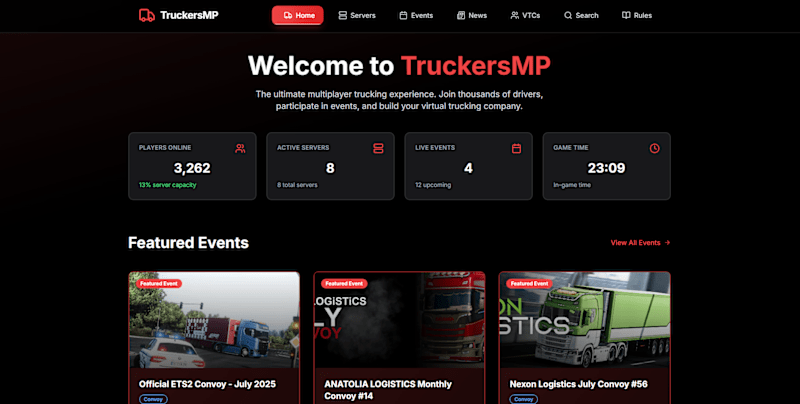Click Convoy tag under Official ETS2 Convoy
This screenshot has width=800, height=404.
153,399
